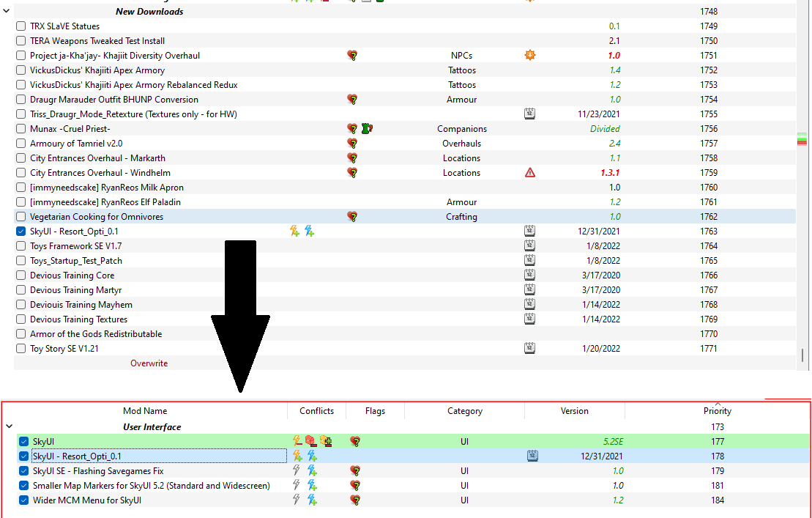Click the 5.2SE version text on SkyUI row
The image size is (812, 518).
point(613,441)
